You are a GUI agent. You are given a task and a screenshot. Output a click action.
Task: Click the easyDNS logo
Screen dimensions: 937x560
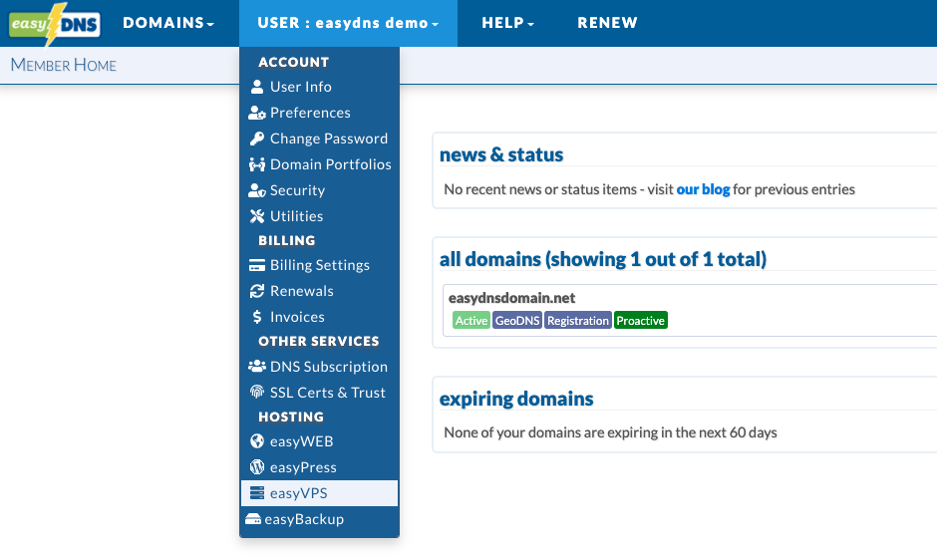tap(55, 24)
